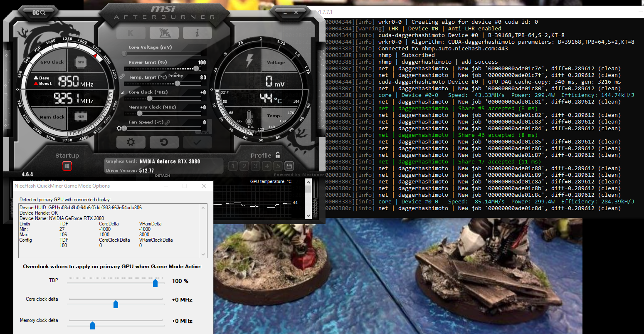The width and height of the screenshot is (644, 334).
Task: Click the lightning bolt voltage icon
Action: 249,60
